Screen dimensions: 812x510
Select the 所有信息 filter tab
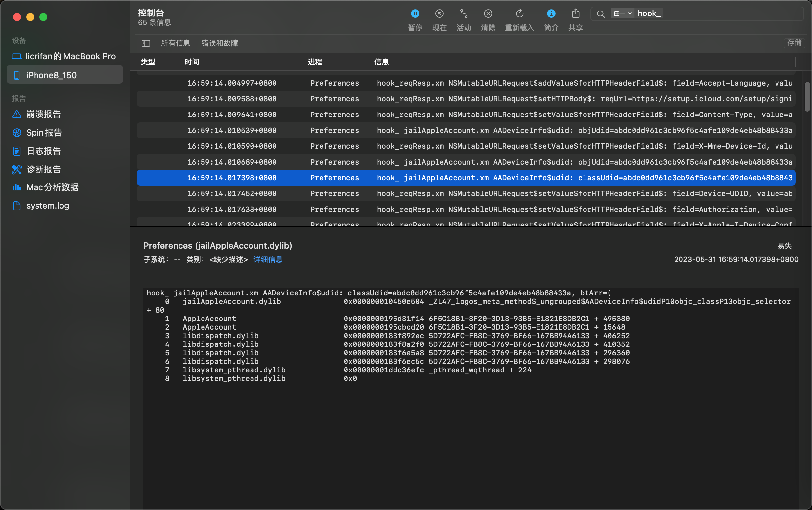[175, 43]
